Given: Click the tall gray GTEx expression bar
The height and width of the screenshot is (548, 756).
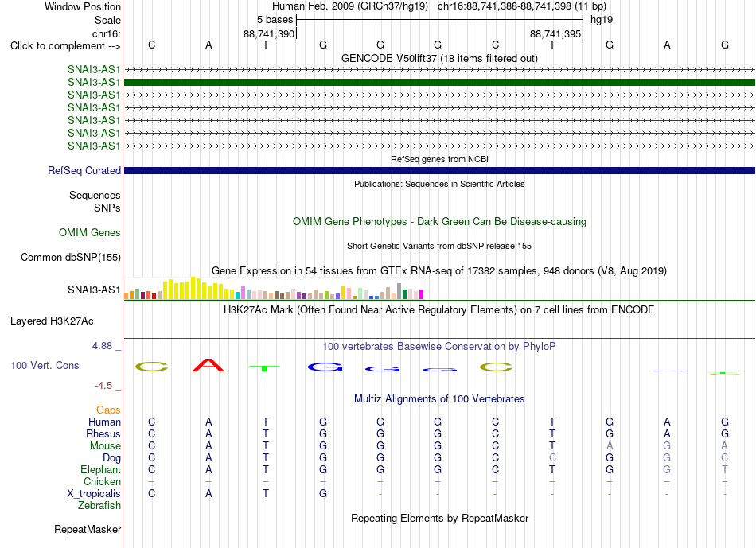Looking at the screenshot, I should (x=399, y=291).
